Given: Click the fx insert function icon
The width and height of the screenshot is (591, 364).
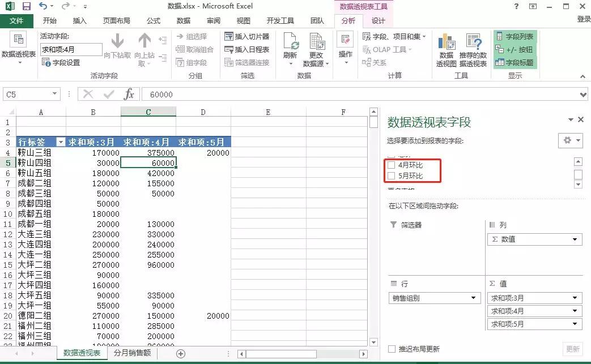Looking at the screenshot, I should [x=129, y=94].
